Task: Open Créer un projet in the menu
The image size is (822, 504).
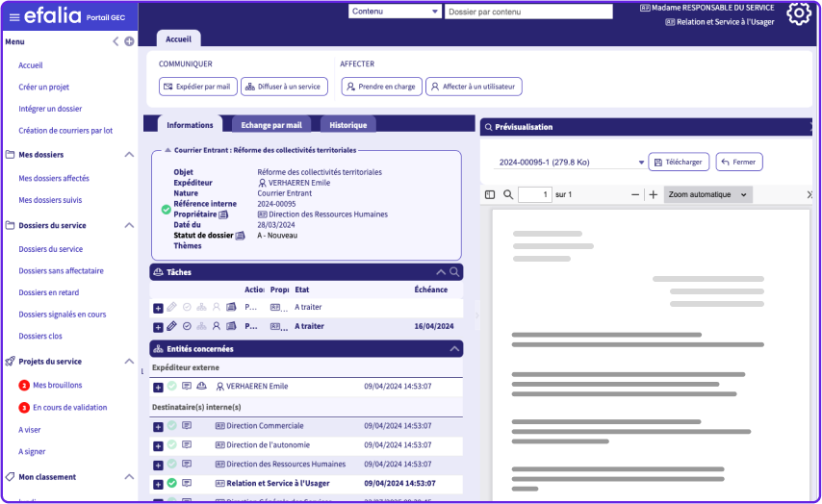Action: (x=44, y=87)
